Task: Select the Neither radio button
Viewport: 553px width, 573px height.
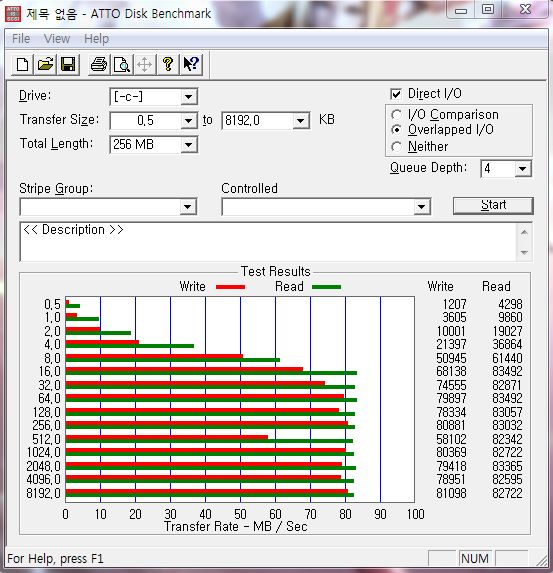Action: click(396, 147)
